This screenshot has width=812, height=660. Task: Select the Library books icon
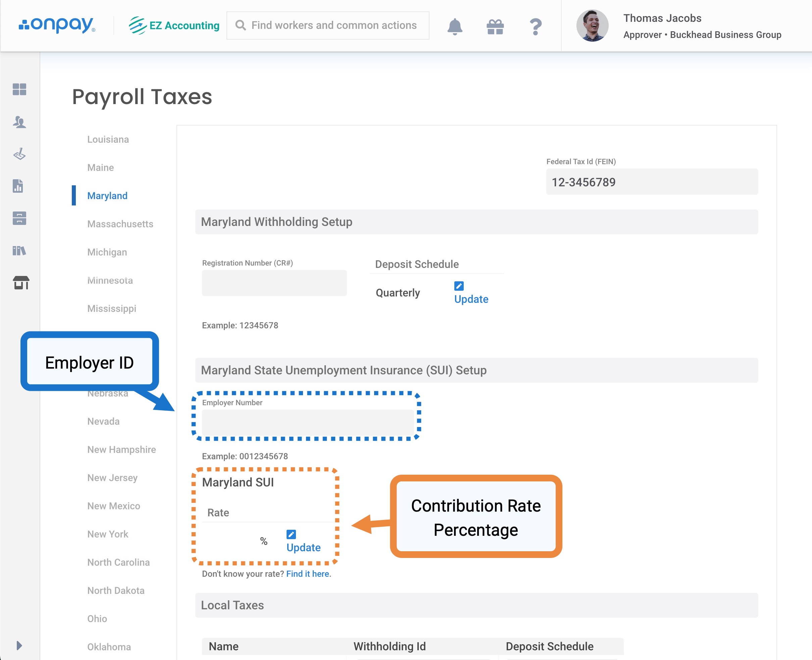(20, 250)
